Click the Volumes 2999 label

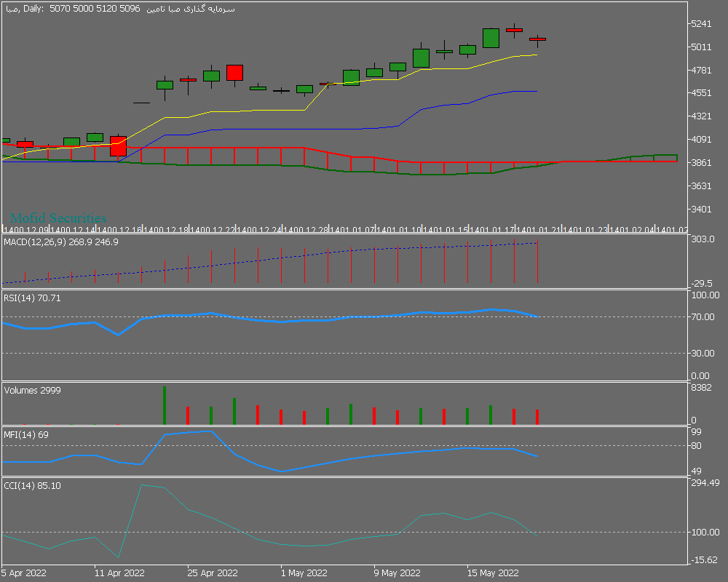tap(33, 391)
